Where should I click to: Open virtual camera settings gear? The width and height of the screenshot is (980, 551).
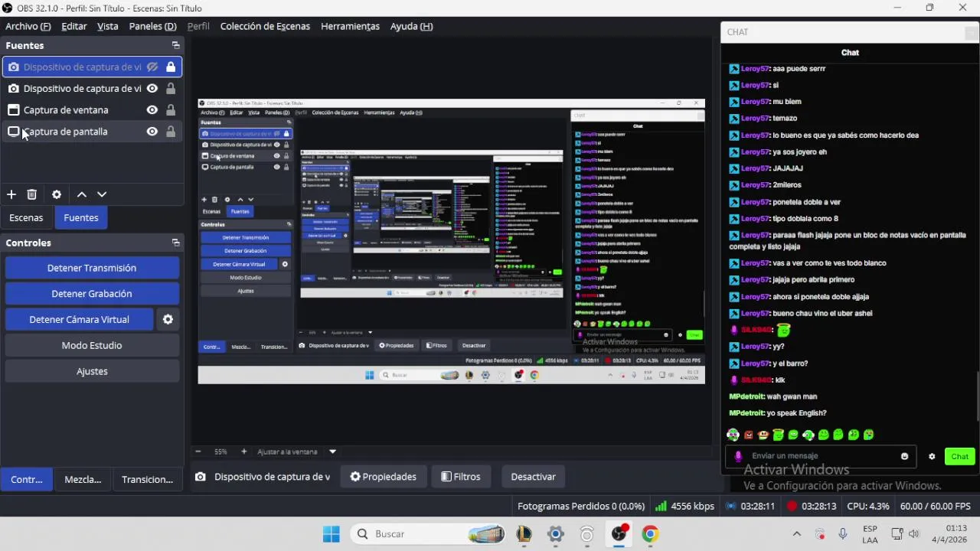pyautogui.click(x=168, y=319)
